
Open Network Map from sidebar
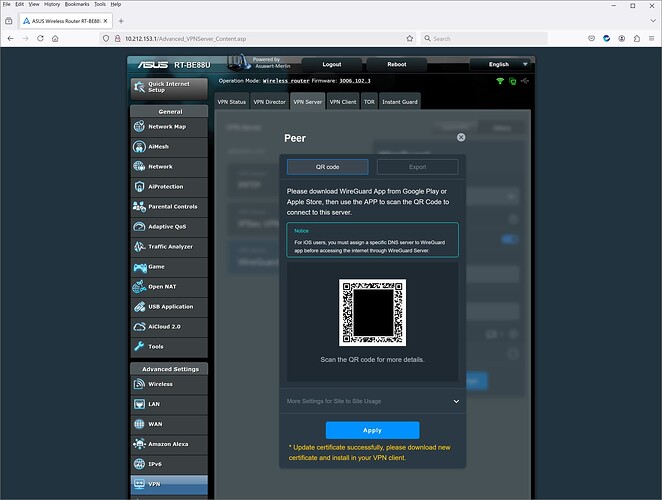(167, 127)
